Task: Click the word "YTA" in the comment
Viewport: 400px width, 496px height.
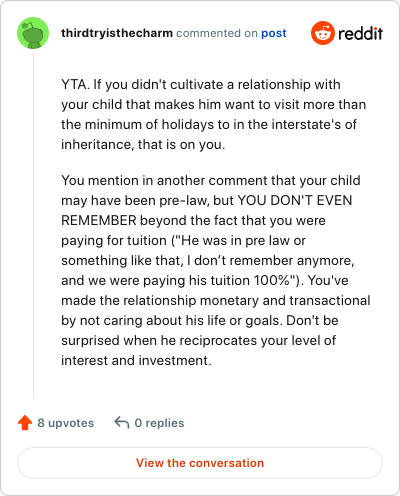Action: 73,84
